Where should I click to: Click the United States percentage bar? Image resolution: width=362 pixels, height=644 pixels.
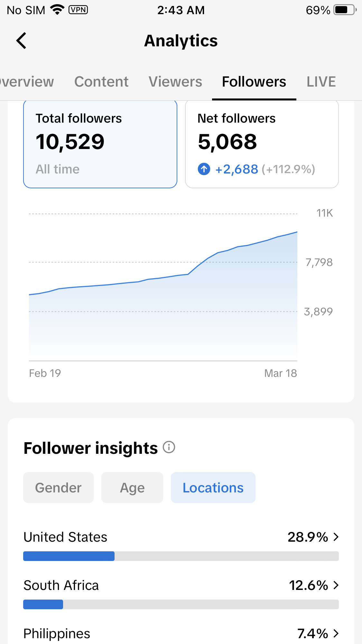[x=181, y=556]
